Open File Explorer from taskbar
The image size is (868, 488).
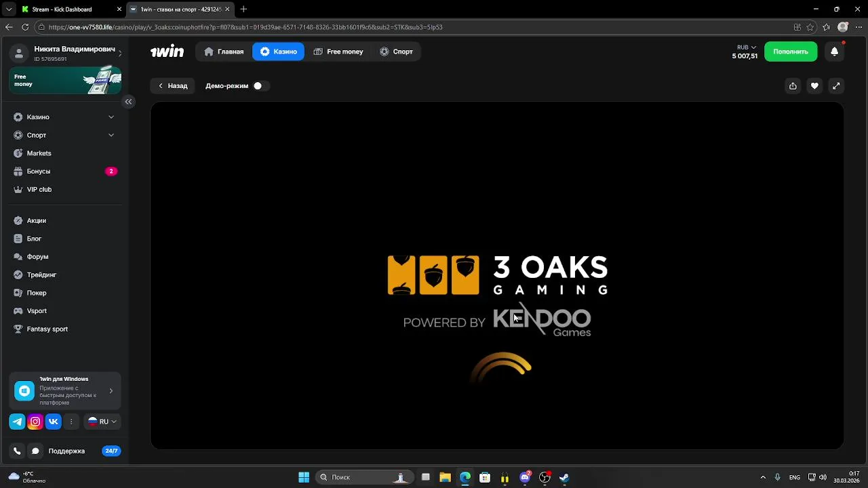[445, 478]
